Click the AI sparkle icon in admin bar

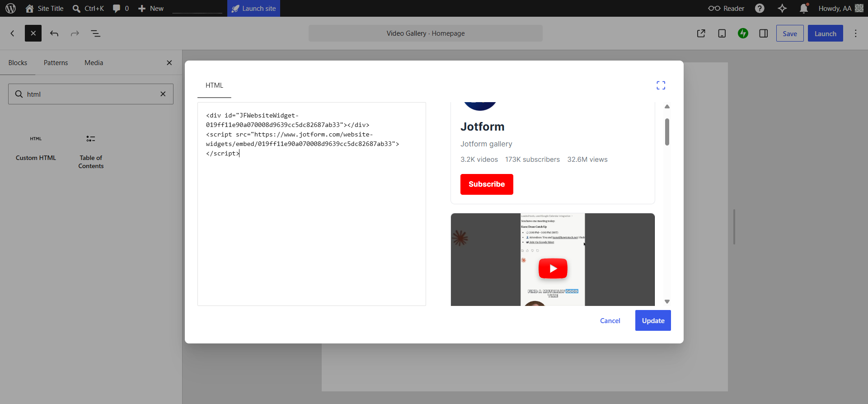click(782, 8)
